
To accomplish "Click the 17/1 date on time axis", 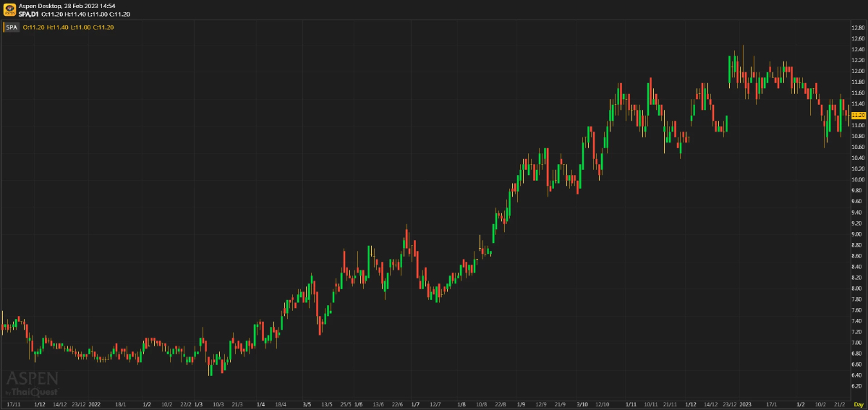I will (771, 404).
